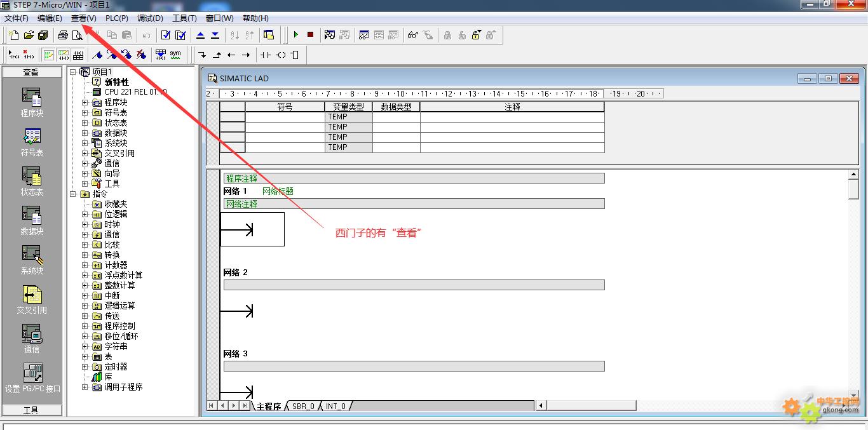Expand the 定时器 instruction folder
868x430 pixels.
point(85,366)
